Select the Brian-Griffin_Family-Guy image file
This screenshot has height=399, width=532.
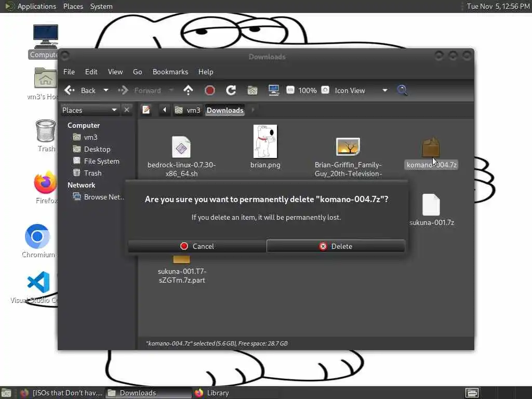click(x=348, y=147)
